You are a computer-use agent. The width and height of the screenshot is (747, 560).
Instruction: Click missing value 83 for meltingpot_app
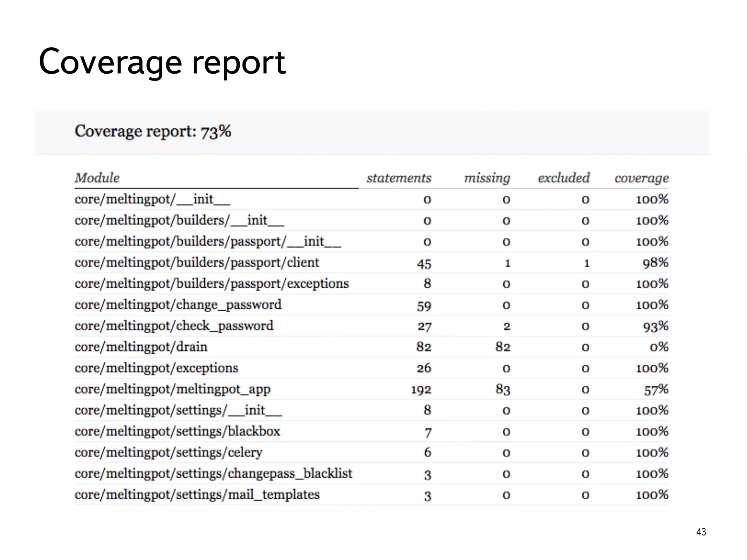(503, 390)
